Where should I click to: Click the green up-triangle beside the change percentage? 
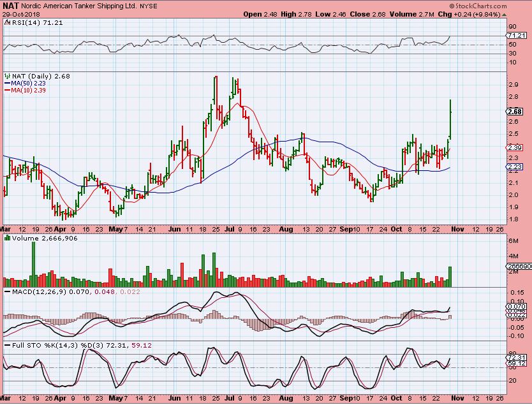point(504,15)
